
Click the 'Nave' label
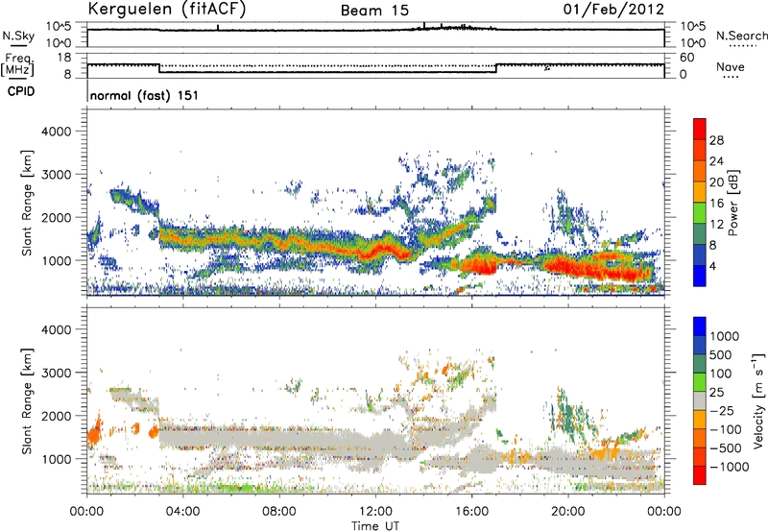731,66
